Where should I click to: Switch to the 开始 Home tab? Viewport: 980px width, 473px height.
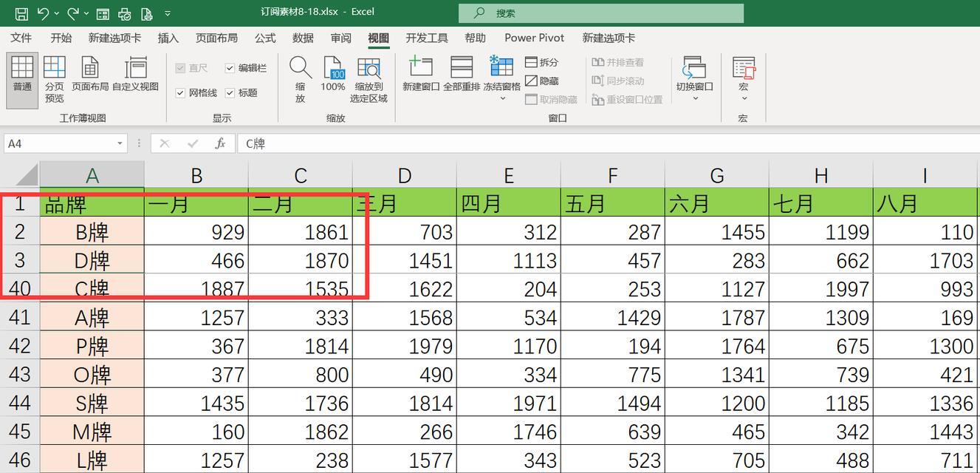click(61, 38)
